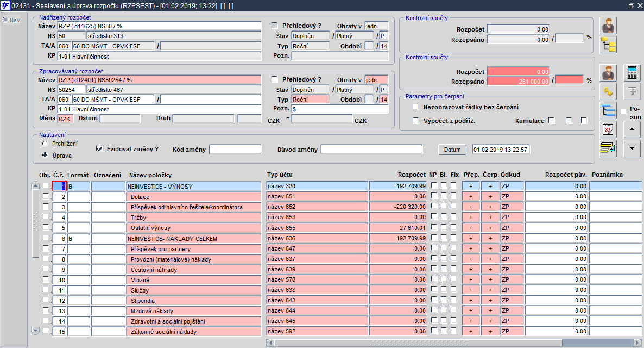This screenshot has height=348, width=644.
Task: Click the Důvod změny input field
Action: click(371, 150)
